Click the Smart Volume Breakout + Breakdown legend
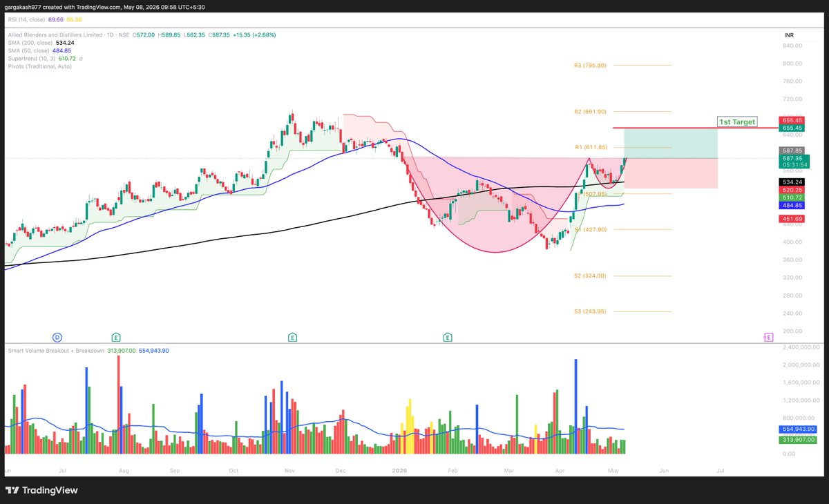The height and width of the screenshot is (504, 829). tap(56, 351)
